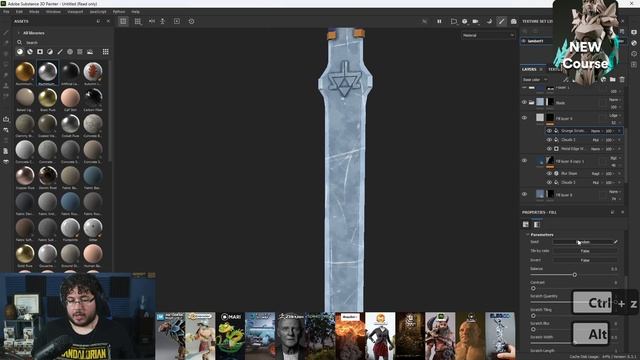640x360 pixels.
Task: Hide Fill layer 6 with its eye icon
Action: pos(524,118)
